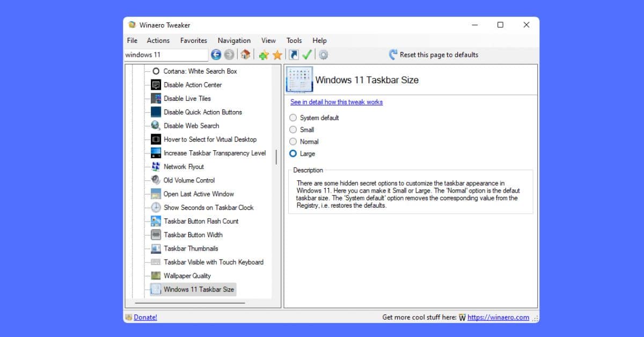The width and height of the screenshot is (644, 337).
Task: Click the Home icon in the toolbar
Action: pyautogui.click(x=245, y=54)
